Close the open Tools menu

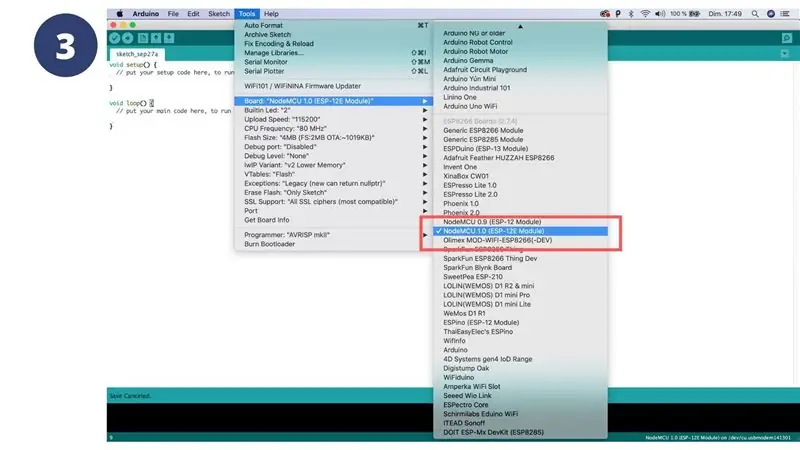247,14
